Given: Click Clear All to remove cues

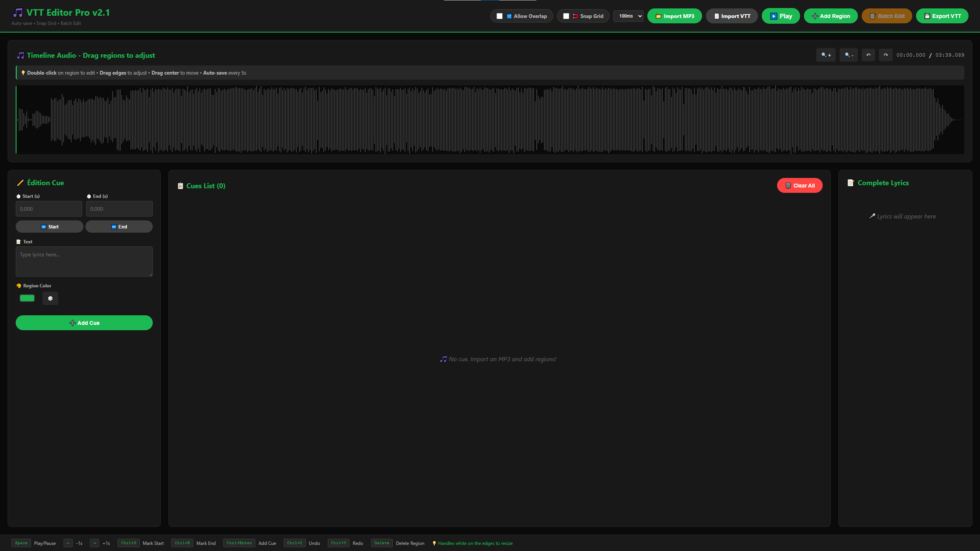Looking at the screenshot, I should pyautogui.click(x=800, y=185).
